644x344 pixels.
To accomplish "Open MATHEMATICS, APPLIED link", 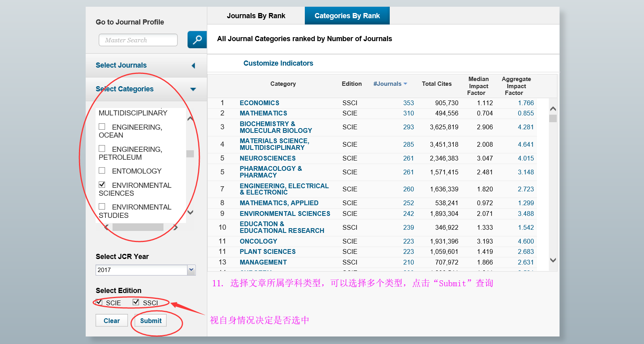I will (x=279, y=203).
